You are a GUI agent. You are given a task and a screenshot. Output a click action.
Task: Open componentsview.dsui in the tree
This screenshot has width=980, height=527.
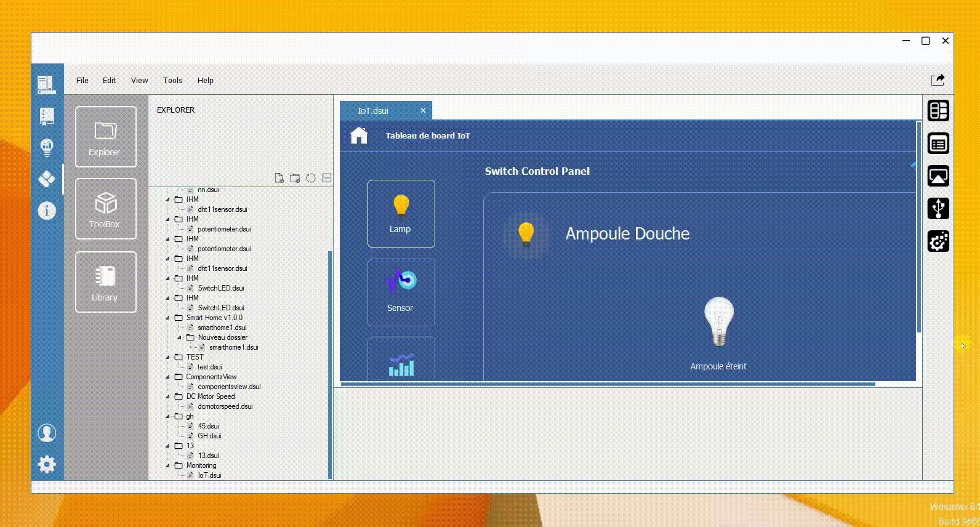229,387
